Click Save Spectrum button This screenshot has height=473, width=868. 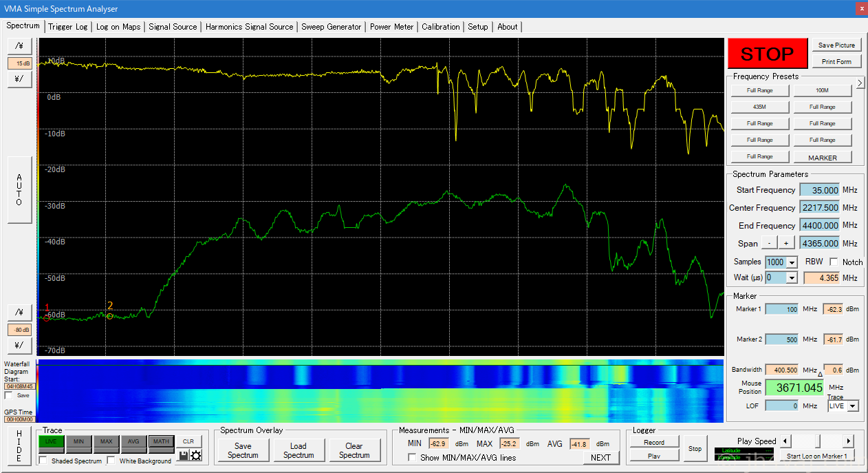click(243, 450)
